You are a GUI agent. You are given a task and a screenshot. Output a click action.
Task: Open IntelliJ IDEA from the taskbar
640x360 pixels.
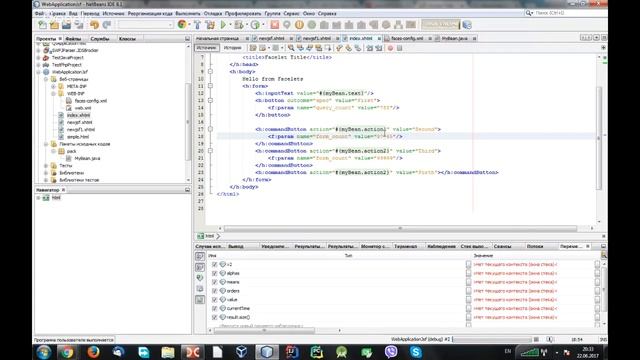[291, 352]
